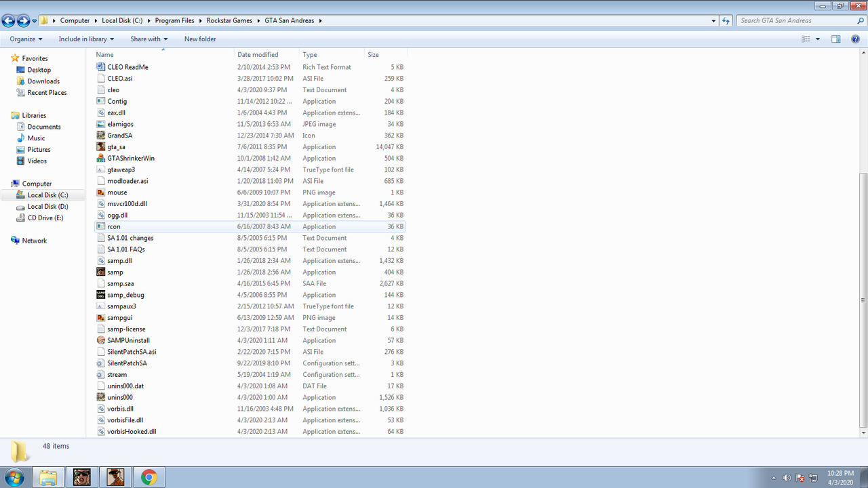Viewport: 868px width, 488px height.
Task: Open the Help button in toolbar
Action: click(x=855, y=39)
